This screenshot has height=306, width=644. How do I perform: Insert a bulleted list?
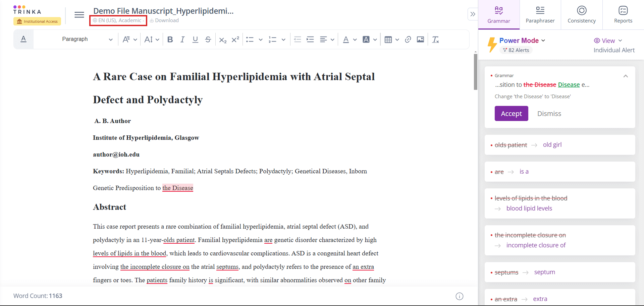250,40
